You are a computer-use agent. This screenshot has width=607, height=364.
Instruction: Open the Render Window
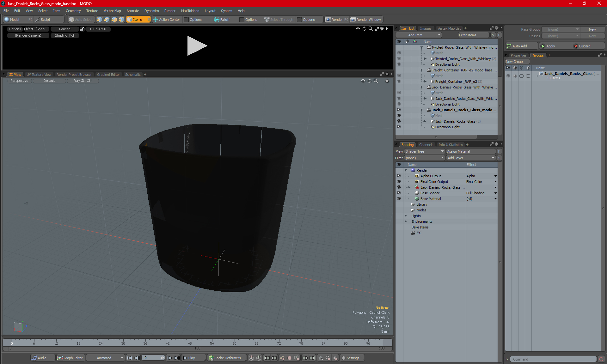(366, 20)
